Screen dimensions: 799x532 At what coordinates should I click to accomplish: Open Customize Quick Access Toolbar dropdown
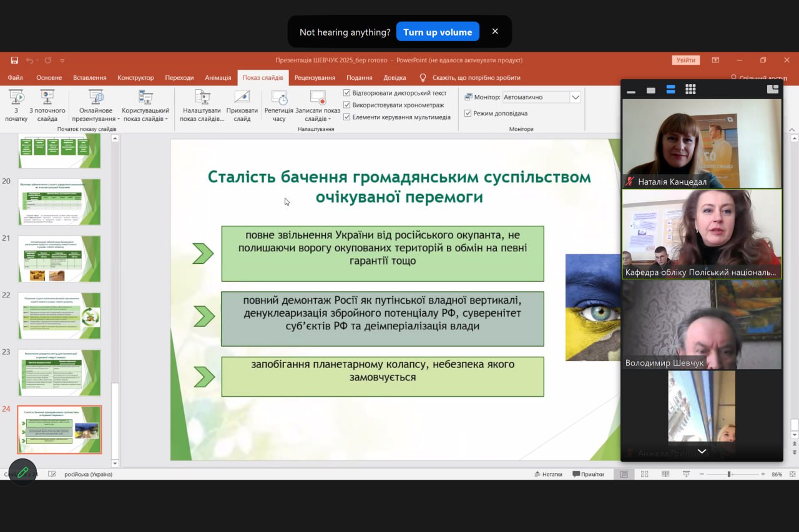[x=62, y=60]
